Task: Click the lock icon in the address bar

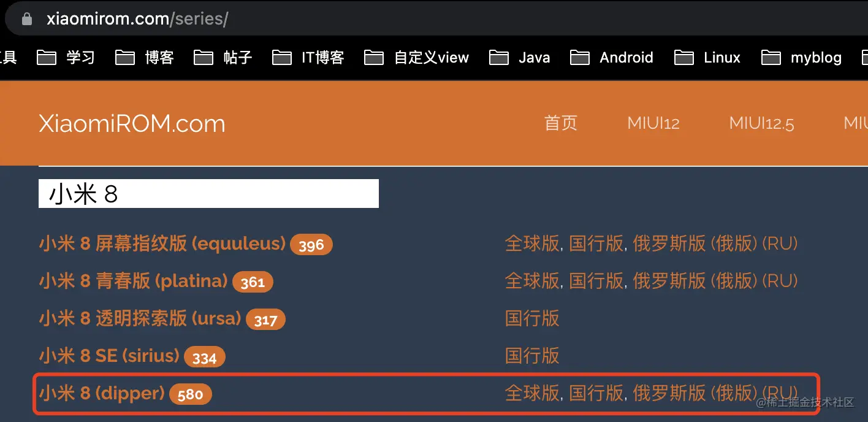Action: click(27, 18)
